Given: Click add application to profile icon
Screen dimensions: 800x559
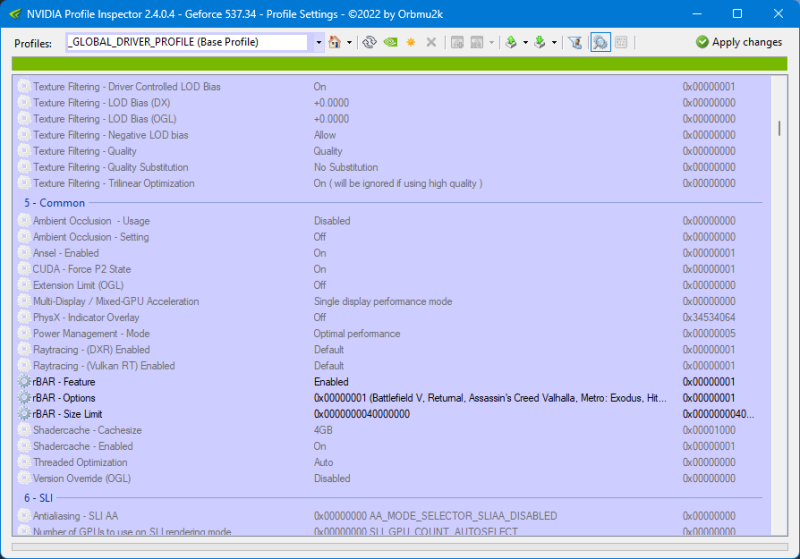Looking at the screenshot, I should click(x=457, y=42).
